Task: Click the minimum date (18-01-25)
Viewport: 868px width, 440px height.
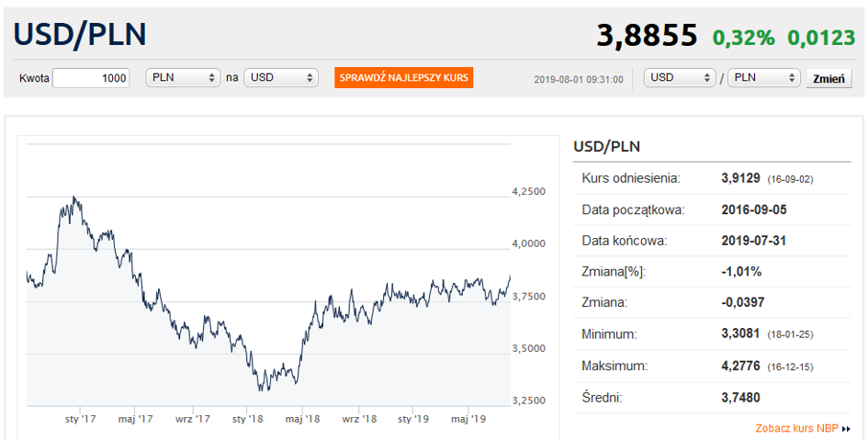Action: click(x=790, y=335)
